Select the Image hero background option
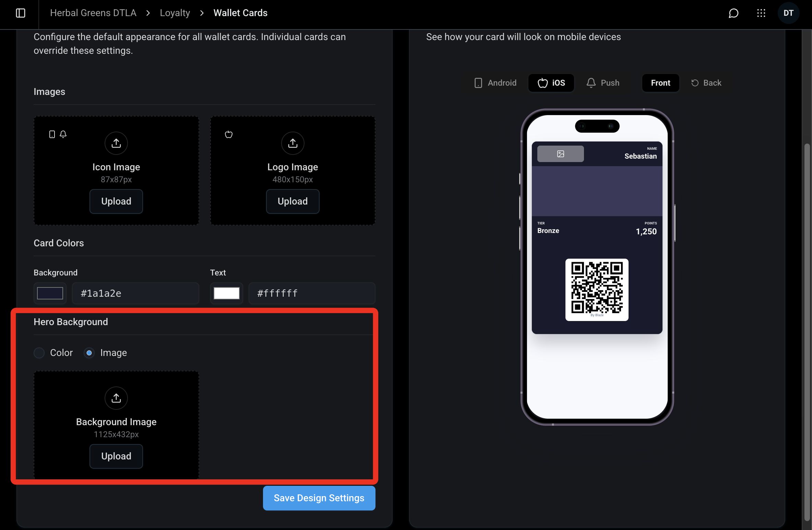This screenshot has width=812, height=530. [x=89, y=353]
